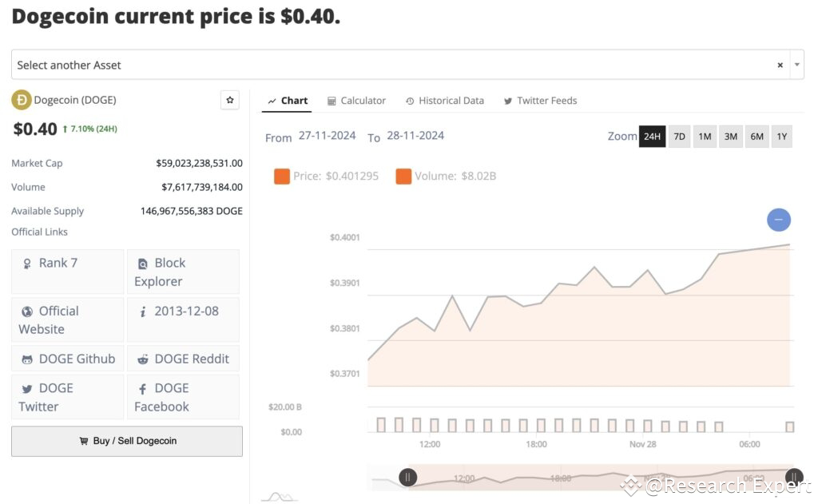This screenshot has width=818, height=504.
Task: Switch to the Chart tab
Action: pyautogui.click(x=288, y=101)
